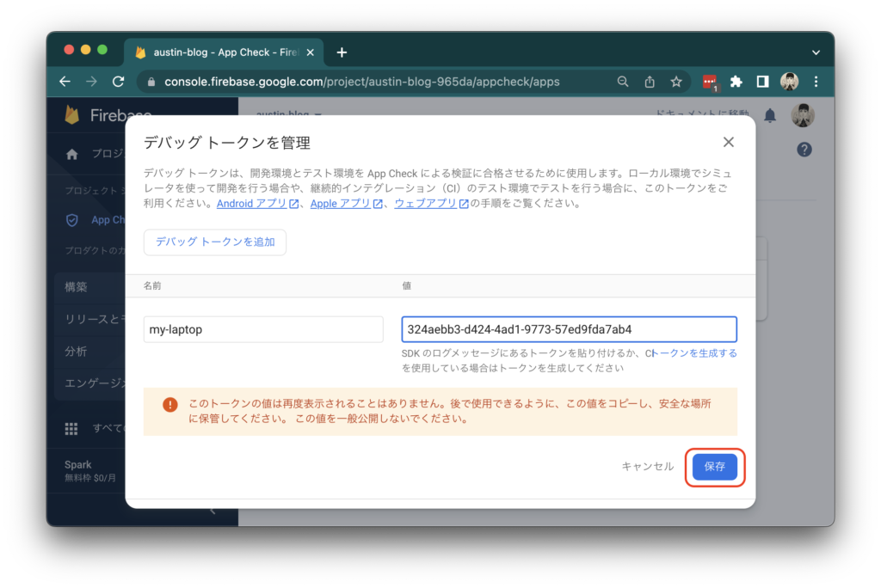Screen dimensions: 881x588
Task: Open Chrome extensions puzzle icon
Action: (x=736, y=81)
